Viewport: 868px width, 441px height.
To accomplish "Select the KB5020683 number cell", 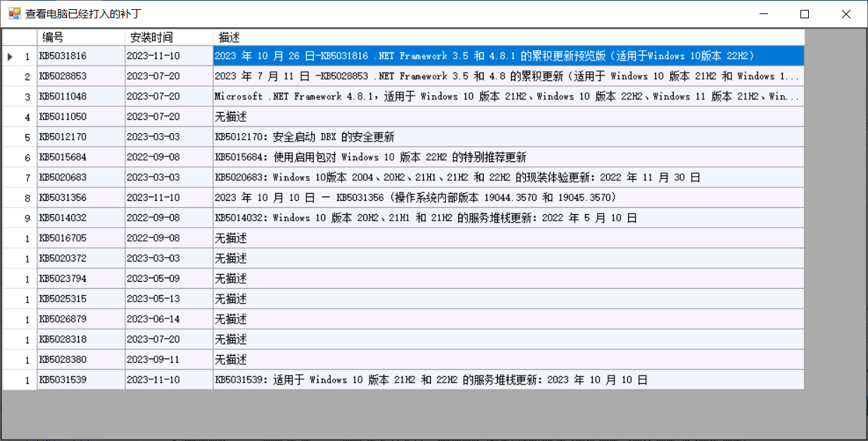I will 81,178.
